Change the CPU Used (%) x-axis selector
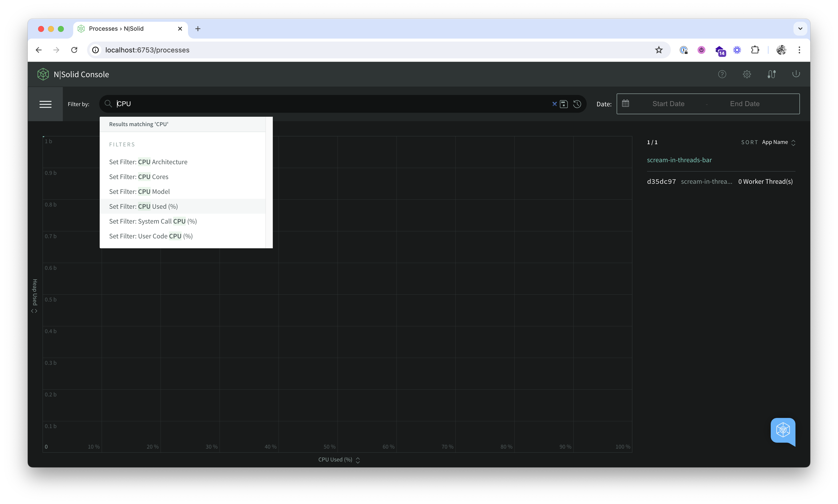The height and width of the screenshot is (504, 838). (339, 459)
